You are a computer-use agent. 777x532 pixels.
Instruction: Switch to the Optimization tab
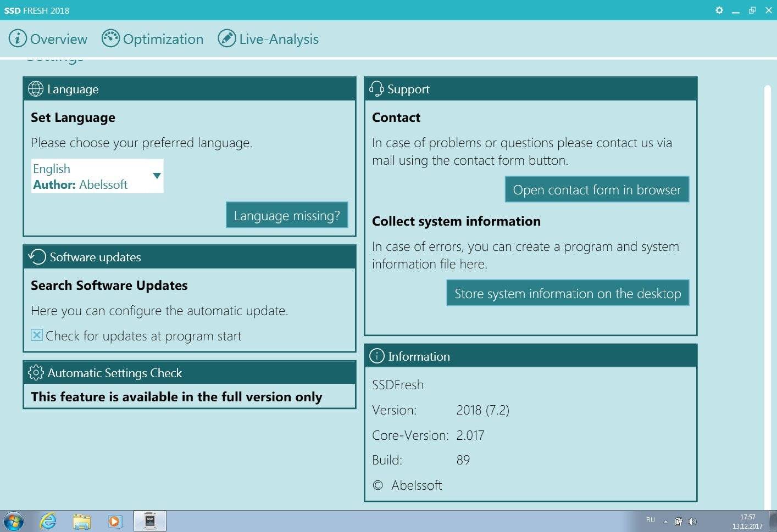point(153,39)
